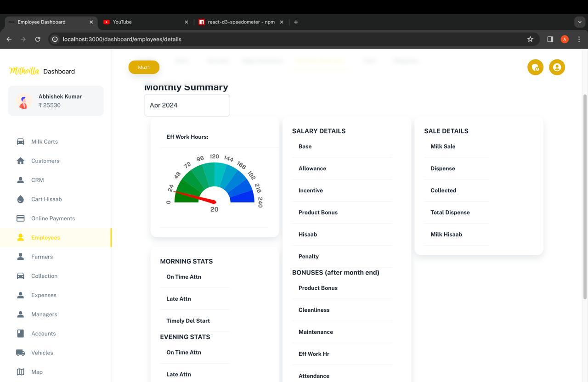Viewport: 588px width, 382px height.
Task: Open the Farmers section from the sidebar
Action: pos(20,257)
